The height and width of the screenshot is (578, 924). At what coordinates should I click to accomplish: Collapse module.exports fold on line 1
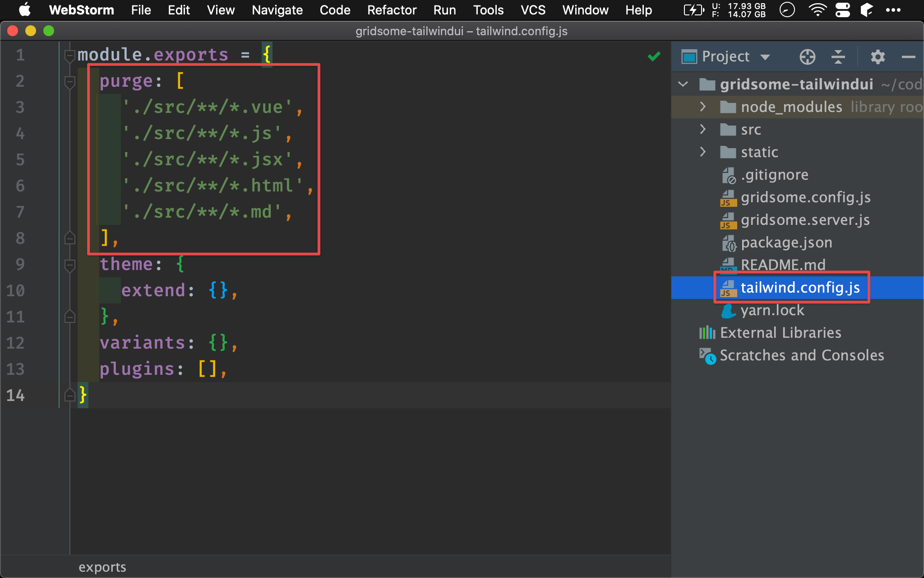click(x=69, y=56)
